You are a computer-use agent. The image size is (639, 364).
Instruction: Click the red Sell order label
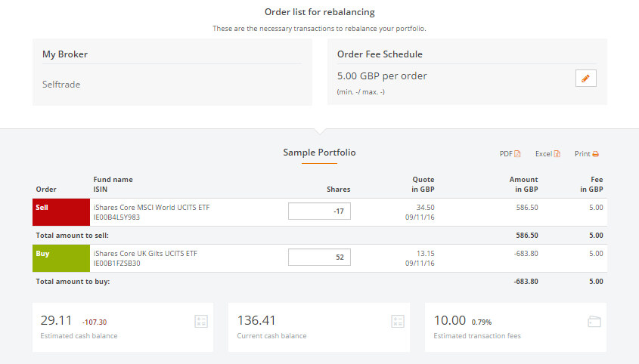coord(61,212)
